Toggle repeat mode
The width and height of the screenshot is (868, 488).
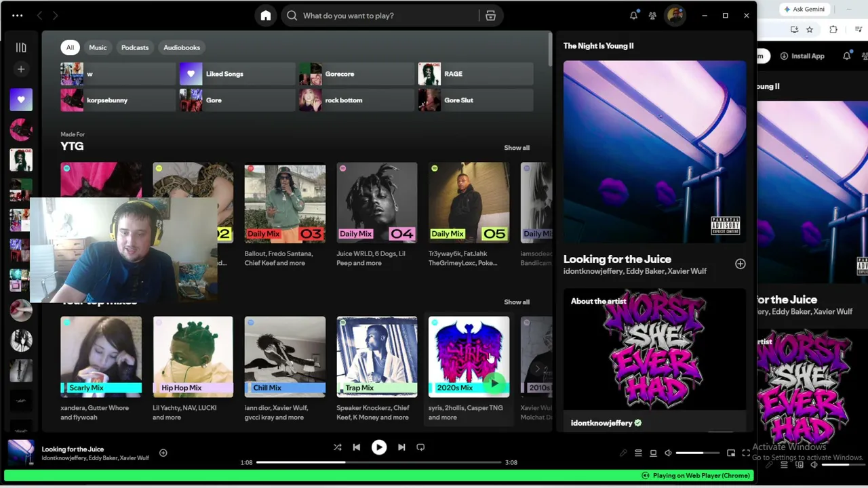[x=420, y=447]
